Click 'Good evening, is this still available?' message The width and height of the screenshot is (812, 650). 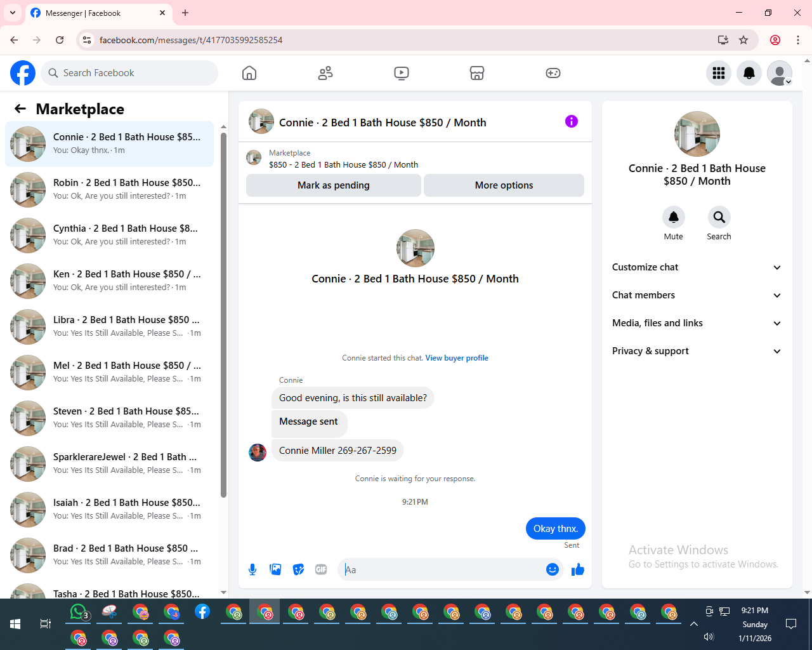(x=353, y=398)
